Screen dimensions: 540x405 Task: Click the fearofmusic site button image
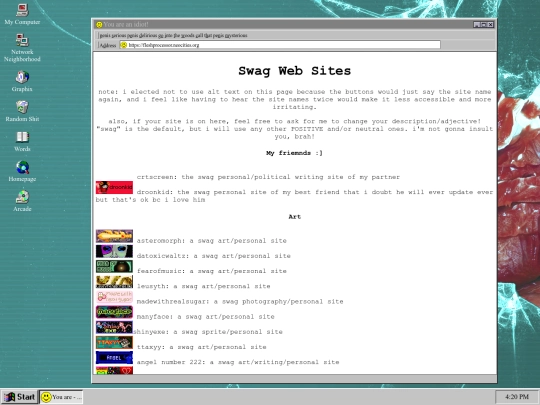114,266
